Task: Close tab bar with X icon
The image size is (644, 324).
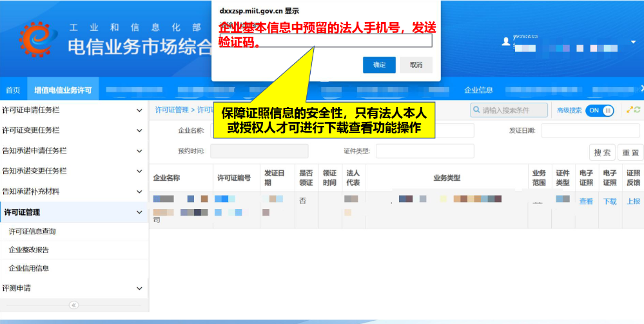Action: coord(641,89)
